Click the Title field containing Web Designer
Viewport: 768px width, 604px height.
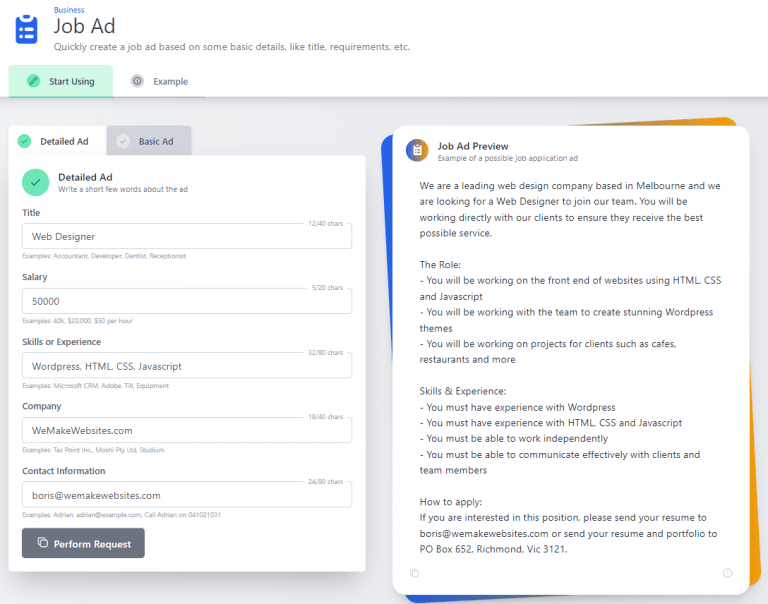186,236
